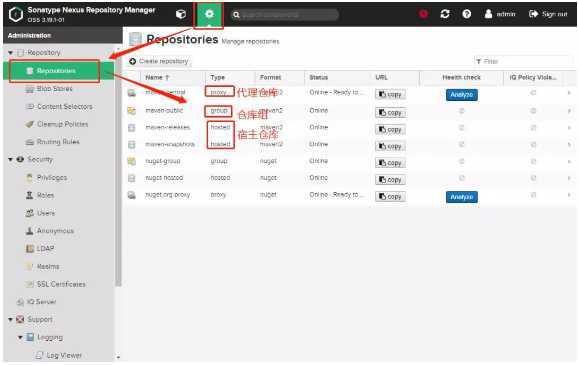Open the Cleanup Policies item
This screenshot has width=578, height=365.
tap(62, 124)
